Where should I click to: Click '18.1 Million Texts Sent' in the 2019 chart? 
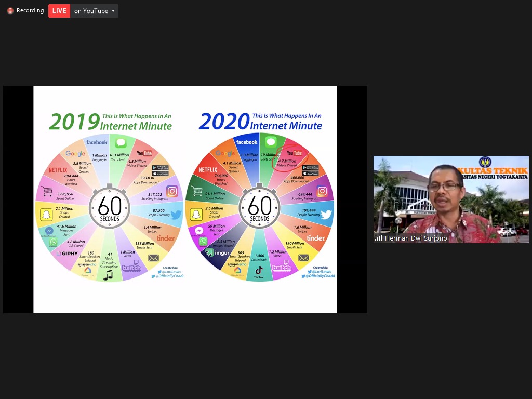click(119, 157)
